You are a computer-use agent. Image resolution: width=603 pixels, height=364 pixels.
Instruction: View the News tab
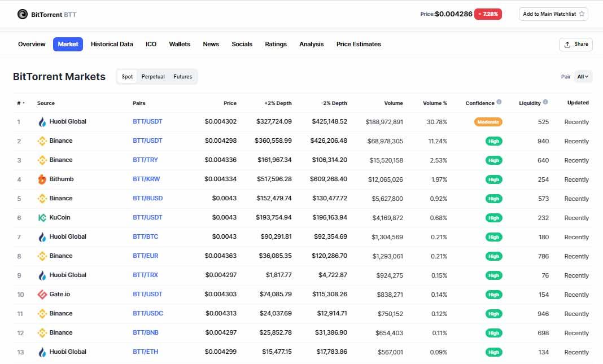(x=211, y=44)
